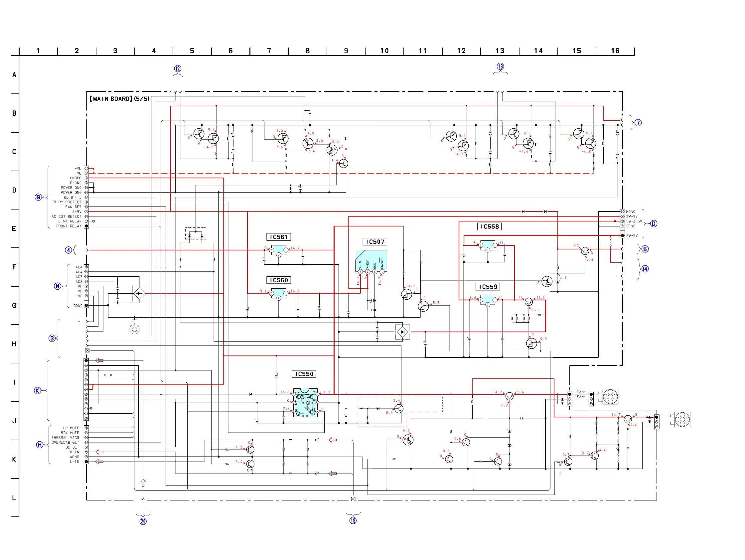Click the MAIN BOARD (5/5) title

click(x=119, y=99)
